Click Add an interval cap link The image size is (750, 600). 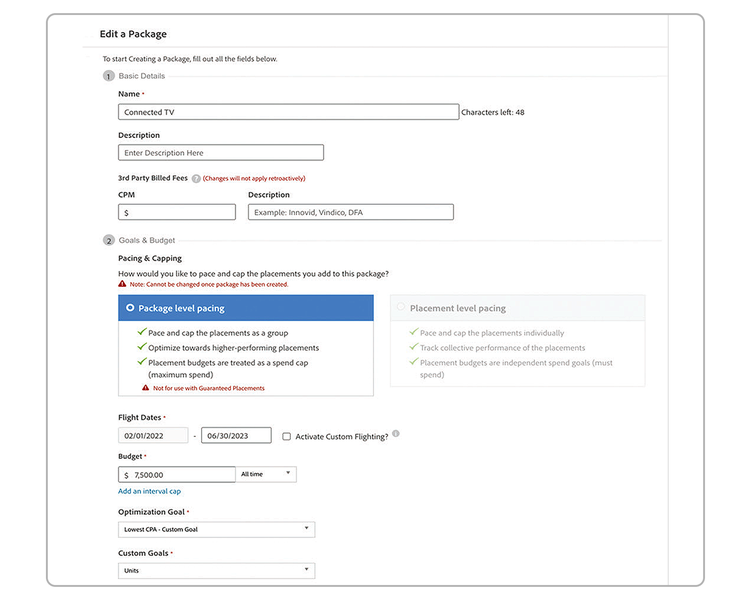pyautogui.click(x=149, y=491)
